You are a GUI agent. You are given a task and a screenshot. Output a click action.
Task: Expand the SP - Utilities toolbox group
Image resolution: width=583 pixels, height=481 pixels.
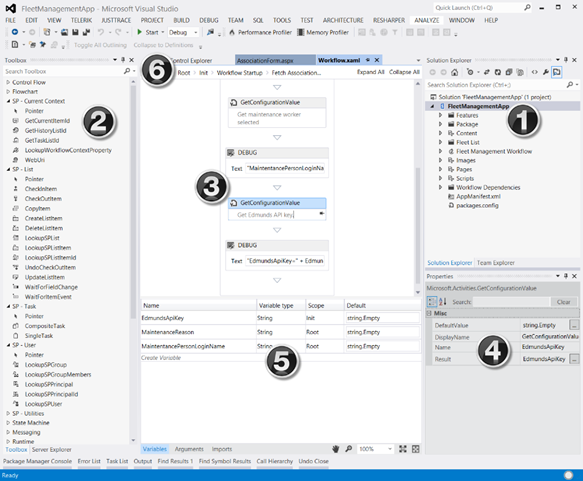[8, 413]
